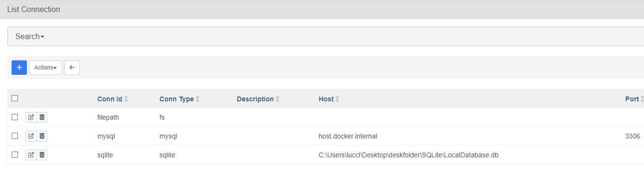The image size is (644, 181).
Task: Delete the filepath connection record
Action: point(42,117)
